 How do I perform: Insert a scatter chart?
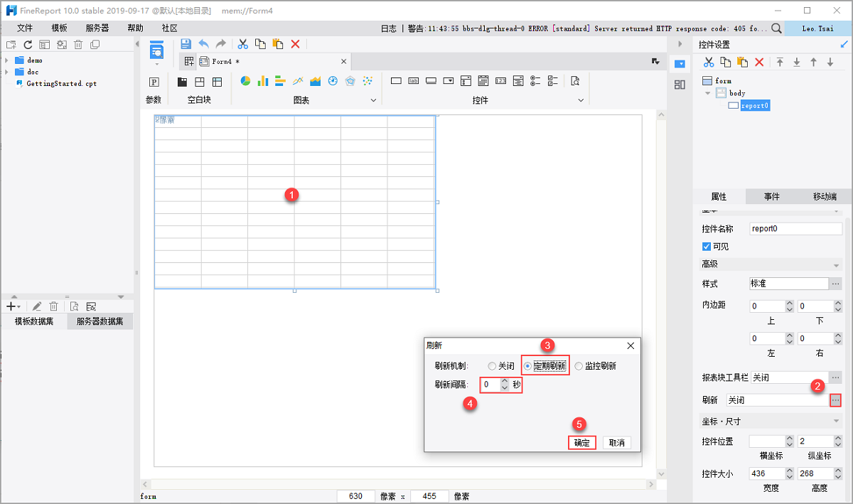click(x=368, y=81)
